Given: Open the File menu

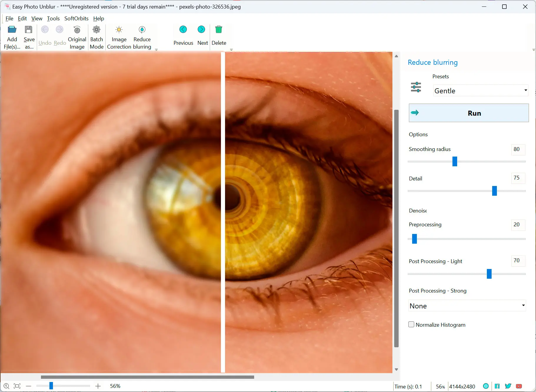Looking at the screenshot, I should [x=9, y=18].
